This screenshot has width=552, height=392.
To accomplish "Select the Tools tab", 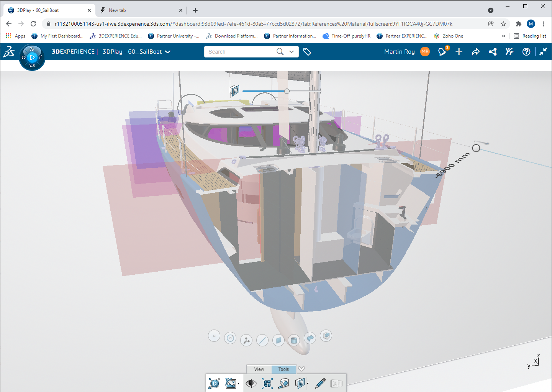I will (283, 369).
